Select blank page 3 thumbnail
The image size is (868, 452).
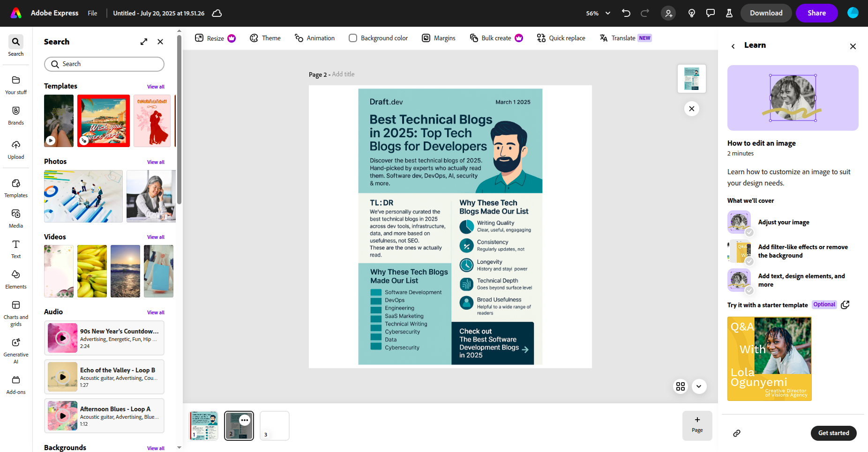(275, 426)
